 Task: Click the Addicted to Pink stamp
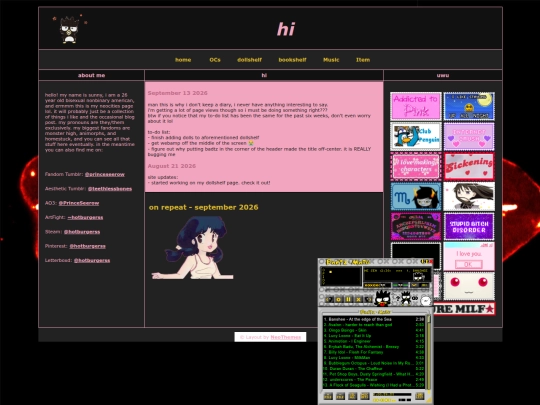pyautogui.click(x=416, y=106)
